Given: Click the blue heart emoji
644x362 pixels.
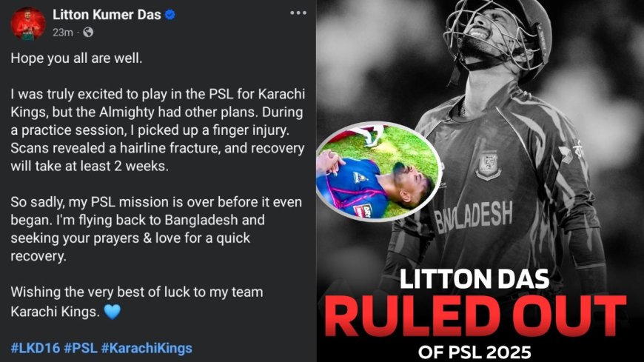Looking at the screenshot, I should coord(112,312).
